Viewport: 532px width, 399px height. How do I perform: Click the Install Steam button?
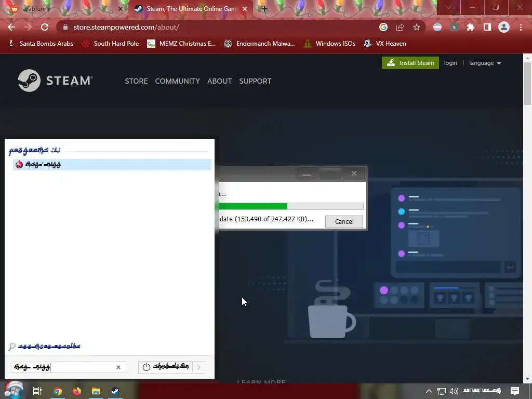coord(410,63)
